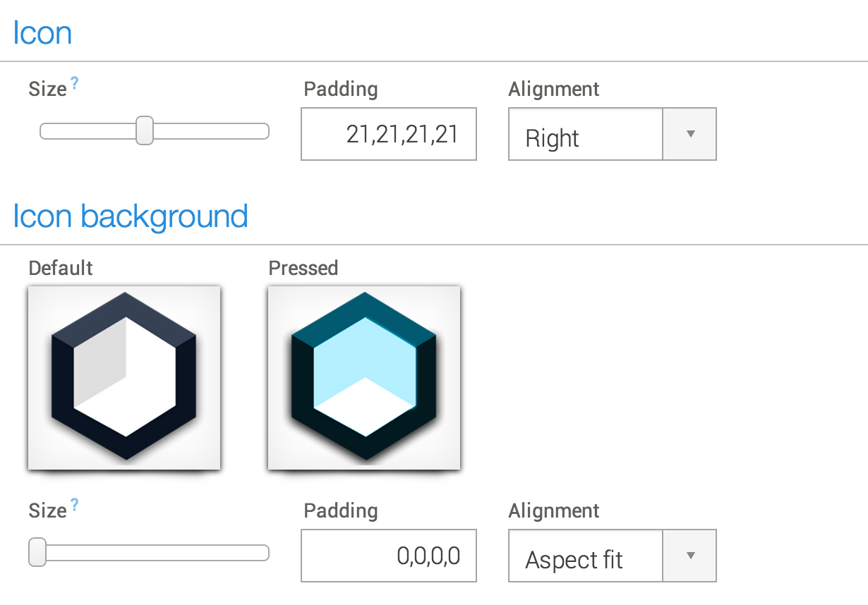Click the Pressed label above the thumbnail
Viewport: 868px width, 605px height.
click(x=303, y=269)
